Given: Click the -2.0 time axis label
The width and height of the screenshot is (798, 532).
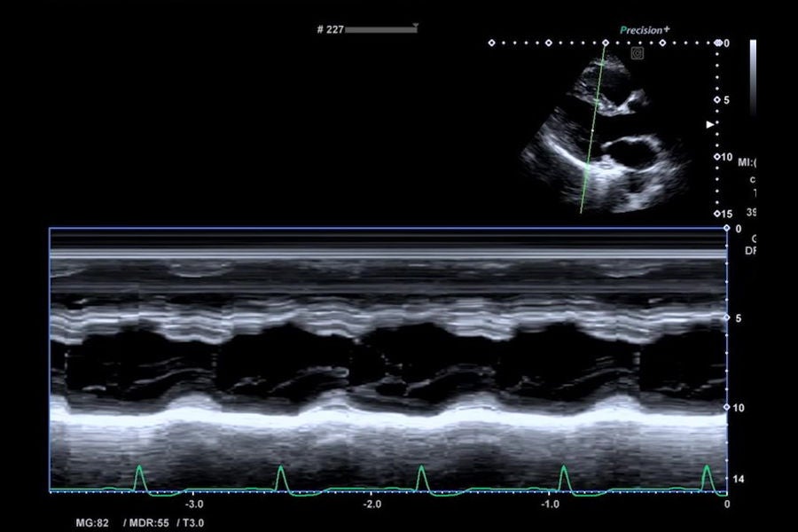Looking at the screenshot, I should click(372, 505).
